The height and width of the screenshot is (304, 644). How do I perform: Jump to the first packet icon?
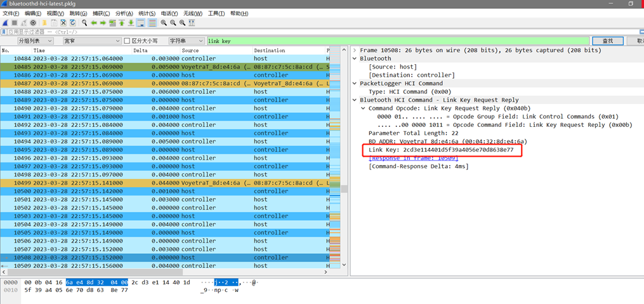point(122,23)
